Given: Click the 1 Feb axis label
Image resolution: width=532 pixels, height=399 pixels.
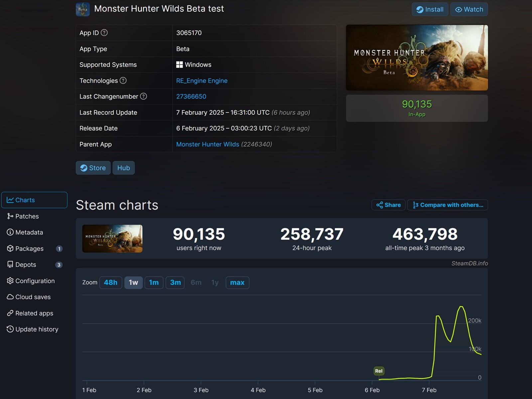Looking at the screenshot, I should tap(89, 390).
